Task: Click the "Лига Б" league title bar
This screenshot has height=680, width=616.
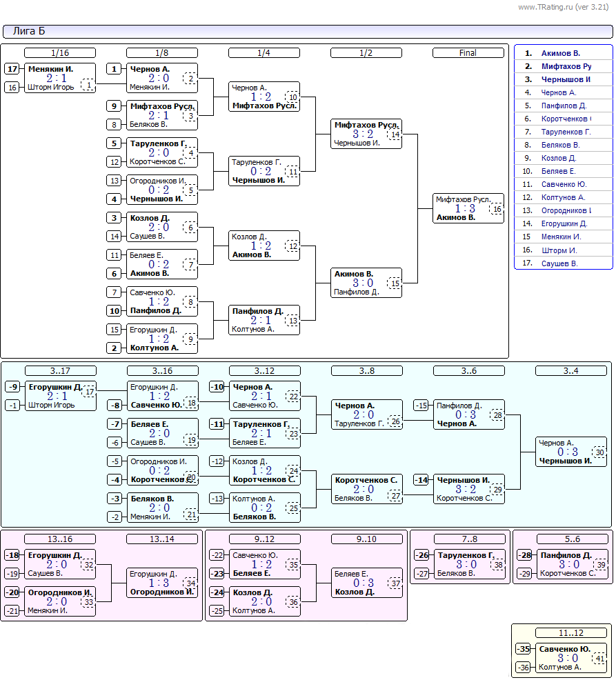Action: coord(308,31)
